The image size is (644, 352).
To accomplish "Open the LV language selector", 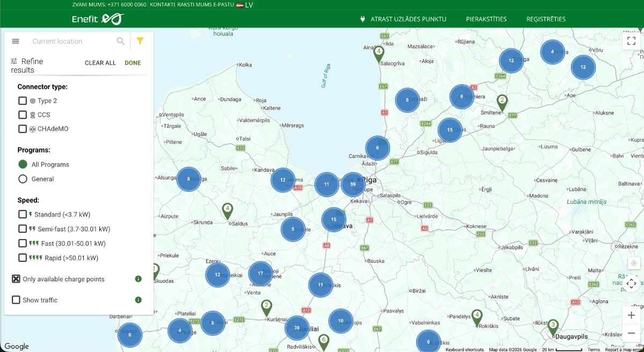I will [248, 5].
